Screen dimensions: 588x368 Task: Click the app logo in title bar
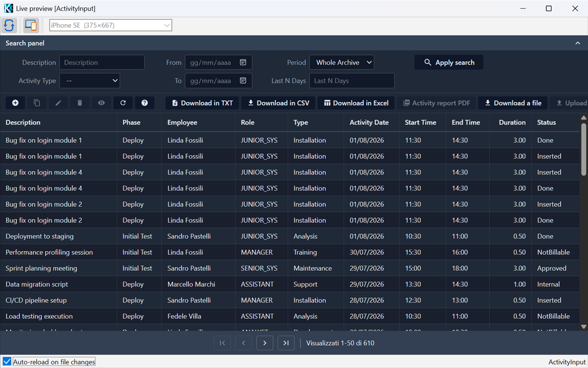(8, 8)
